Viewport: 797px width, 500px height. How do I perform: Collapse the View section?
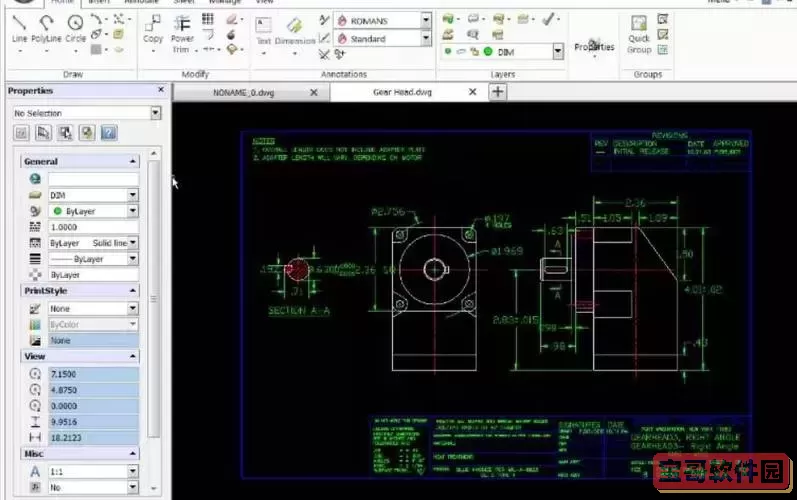[133, 356]
